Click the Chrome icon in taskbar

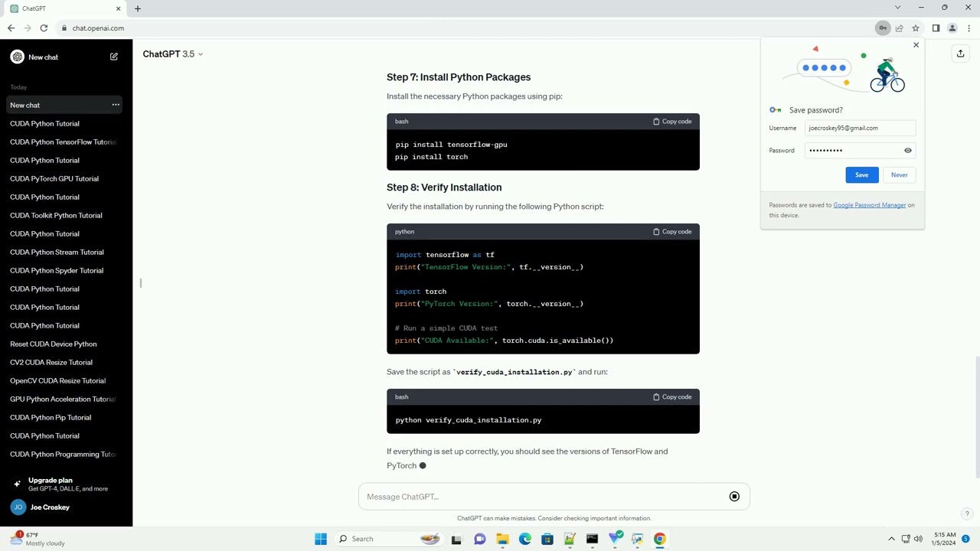click(659, 539)
